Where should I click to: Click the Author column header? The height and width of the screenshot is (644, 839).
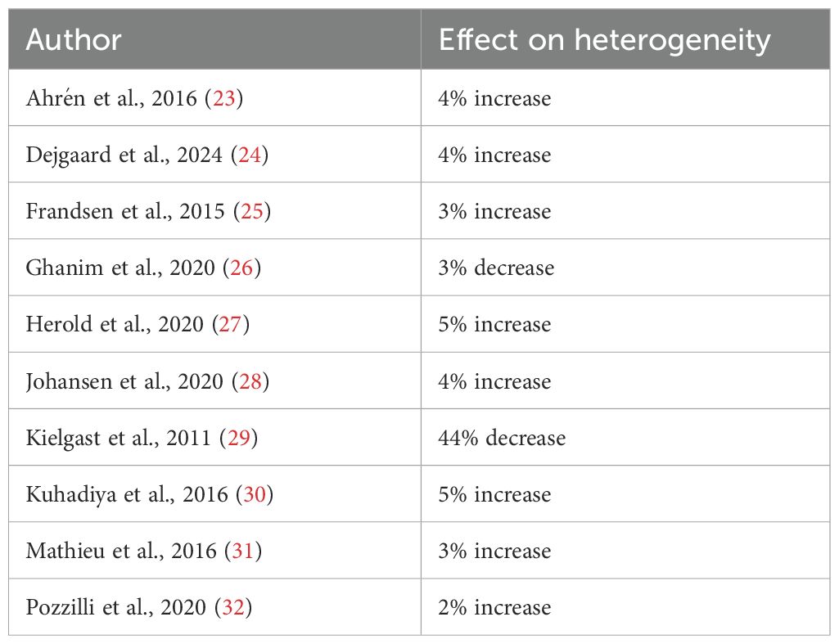click(x=74, y=39)
